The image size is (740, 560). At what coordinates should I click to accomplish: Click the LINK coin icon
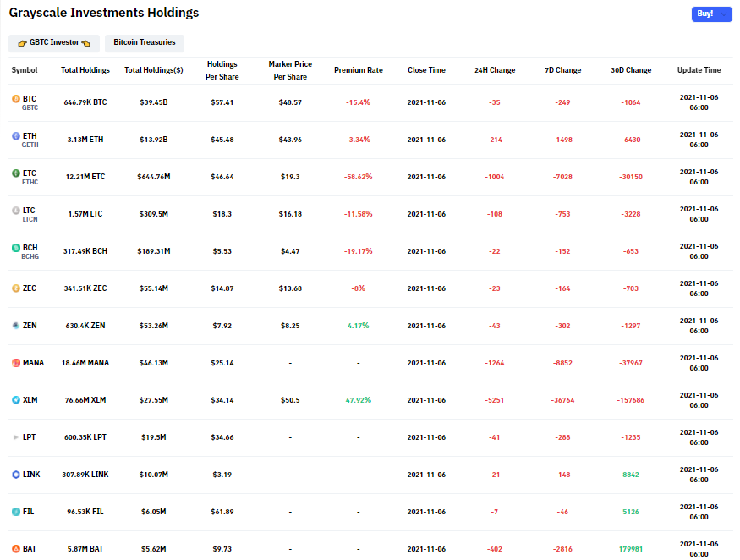(x=16, y=475)
